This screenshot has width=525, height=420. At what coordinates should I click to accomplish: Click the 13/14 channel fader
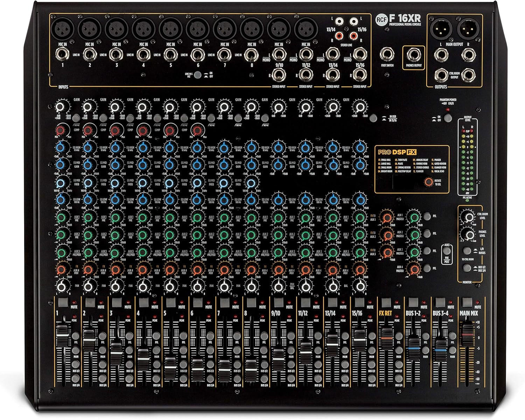pyautogui.click(x=332, y=344)
